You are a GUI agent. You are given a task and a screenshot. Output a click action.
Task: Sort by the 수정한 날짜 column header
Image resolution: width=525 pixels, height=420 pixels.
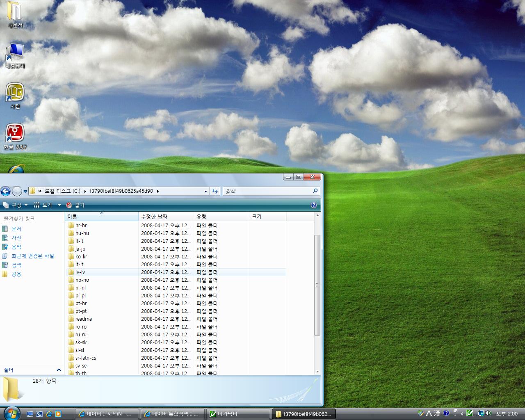click(x=166, y=217)
